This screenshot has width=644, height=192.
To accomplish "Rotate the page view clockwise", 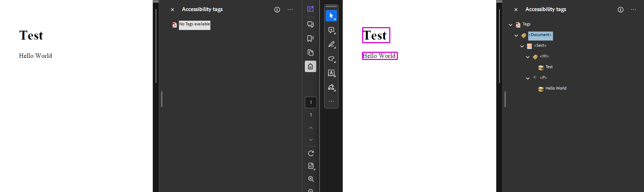I will (311, 153).
